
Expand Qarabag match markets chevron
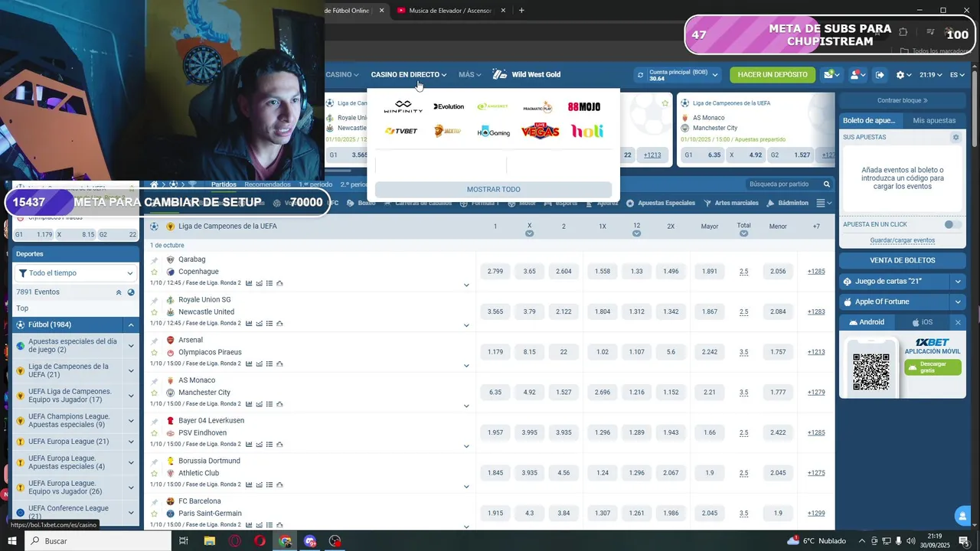coord(466,285)
